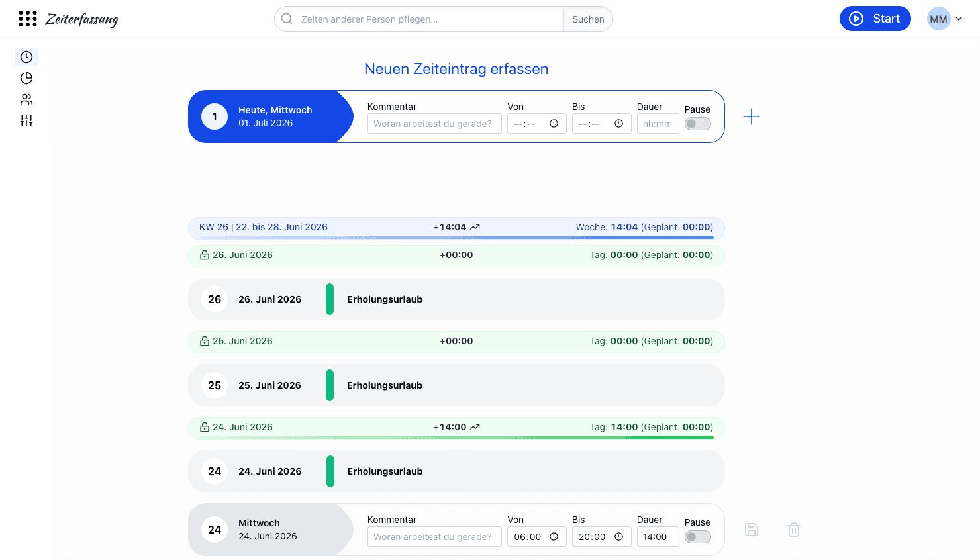
Task: Start the timer with Start button
Action: tap(875, 19)
